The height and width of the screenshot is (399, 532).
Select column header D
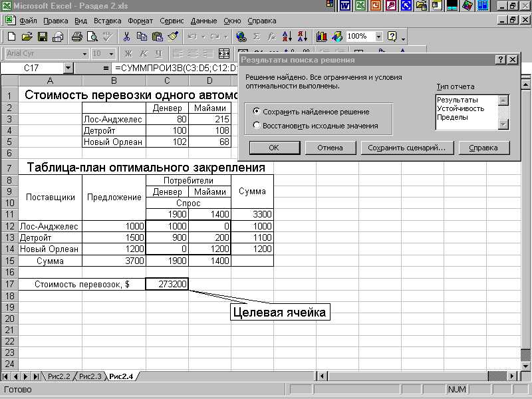tap(209, 80)
